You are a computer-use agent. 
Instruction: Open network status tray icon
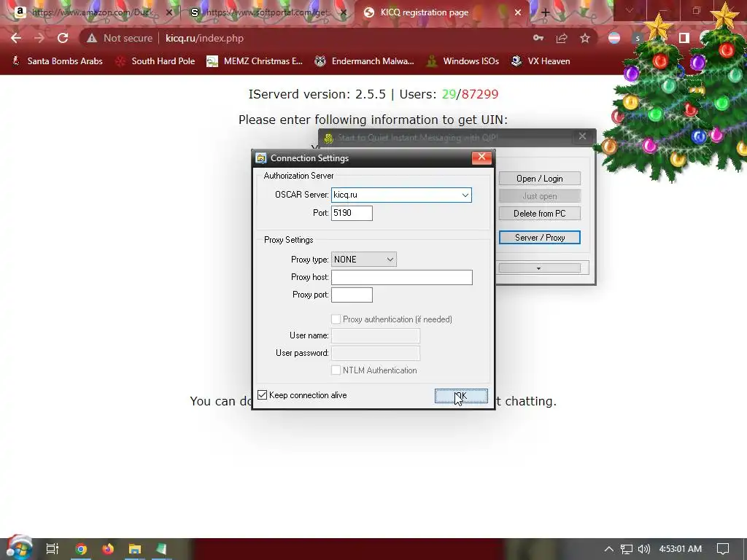(x=627, y=549)
